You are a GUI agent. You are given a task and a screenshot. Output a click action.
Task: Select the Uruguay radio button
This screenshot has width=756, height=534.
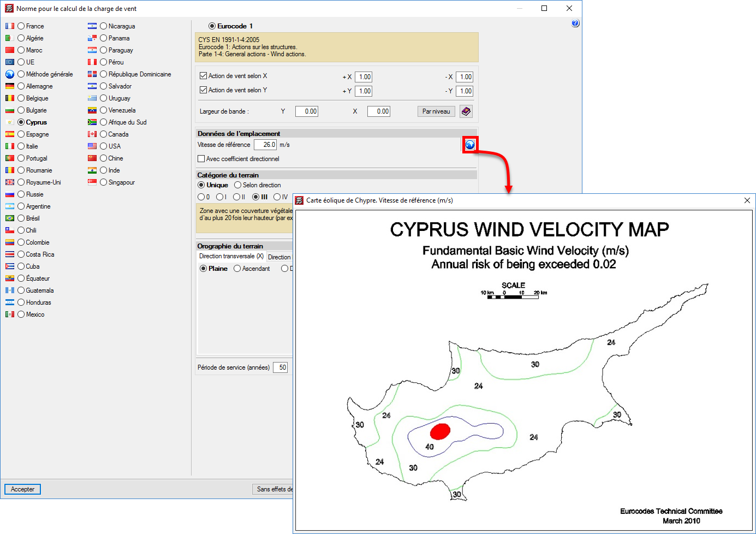[x=103, y=98]
